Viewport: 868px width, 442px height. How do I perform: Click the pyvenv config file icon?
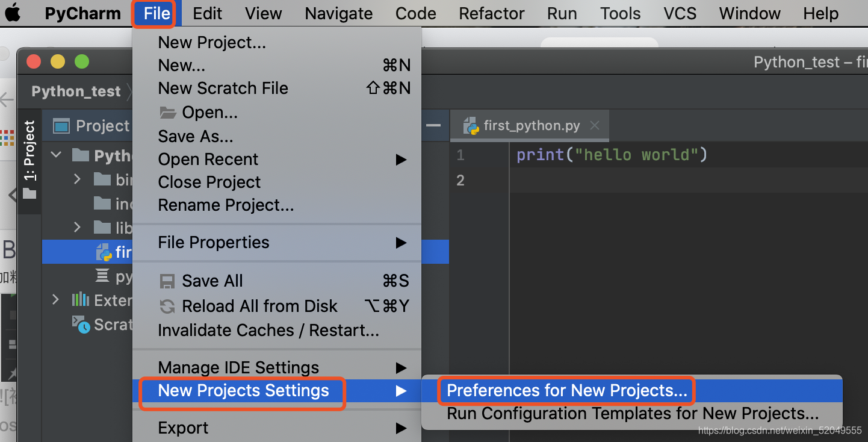pos(103,276)
